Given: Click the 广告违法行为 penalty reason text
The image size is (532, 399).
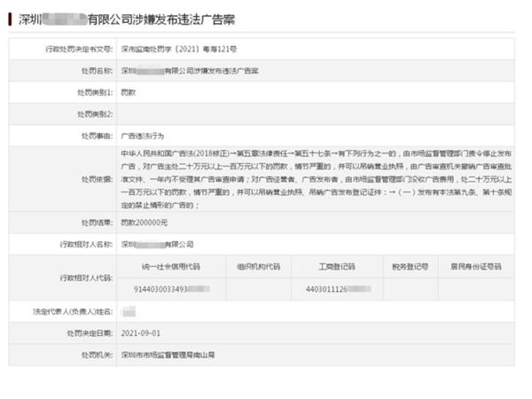Looking at the screenshot, I should click(143, 136).
